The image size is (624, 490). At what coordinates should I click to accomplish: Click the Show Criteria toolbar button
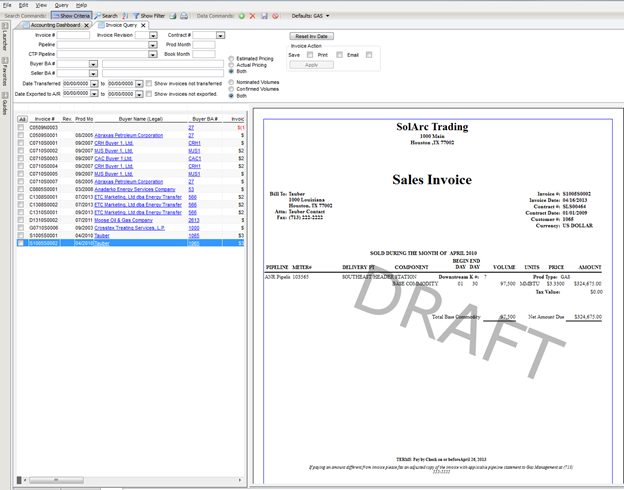[x=71, y=16]
